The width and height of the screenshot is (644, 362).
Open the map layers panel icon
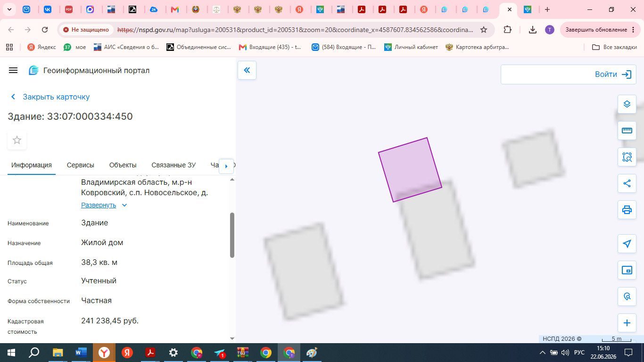pos(627,104)
